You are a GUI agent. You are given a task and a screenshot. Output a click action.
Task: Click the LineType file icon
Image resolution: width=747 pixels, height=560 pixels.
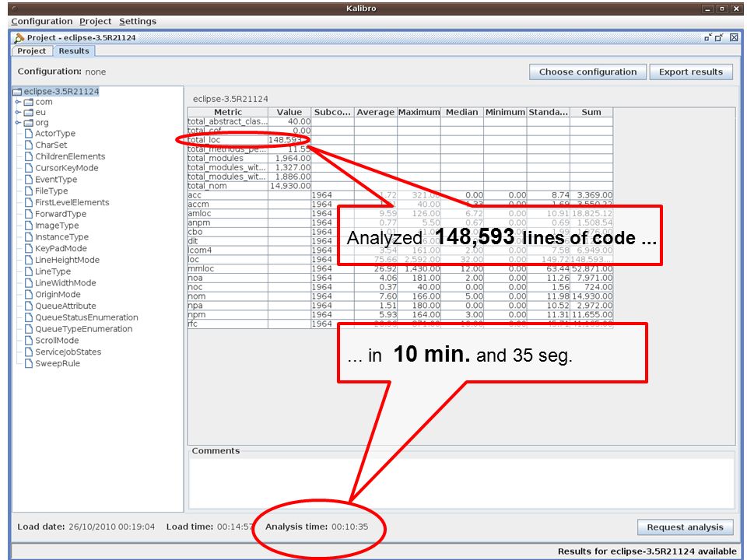[x=29, y=271]
